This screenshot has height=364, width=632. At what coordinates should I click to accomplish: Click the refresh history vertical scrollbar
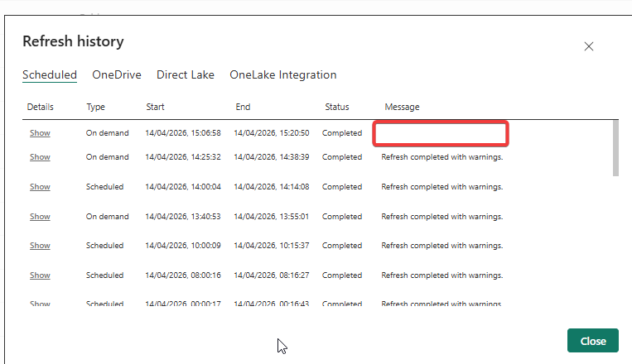[615, 148]
